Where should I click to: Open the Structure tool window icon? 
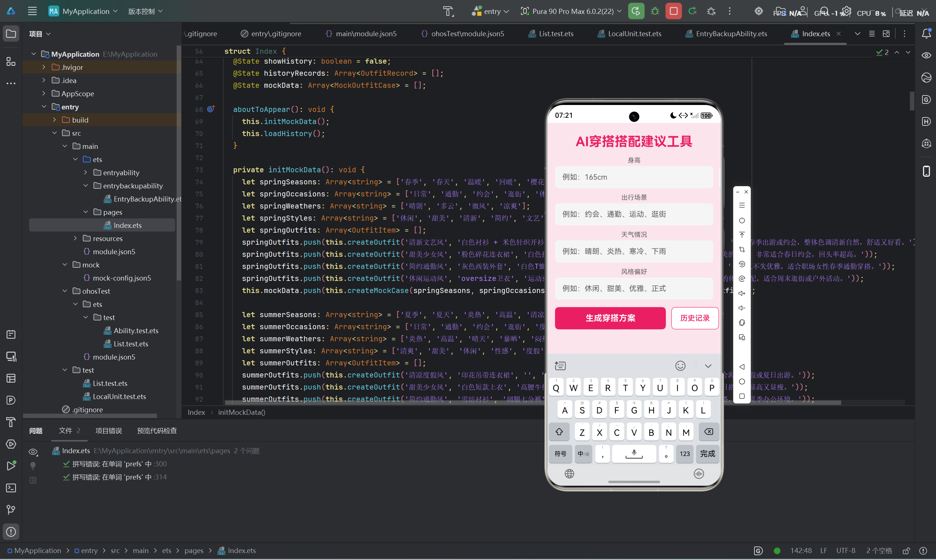11,61
